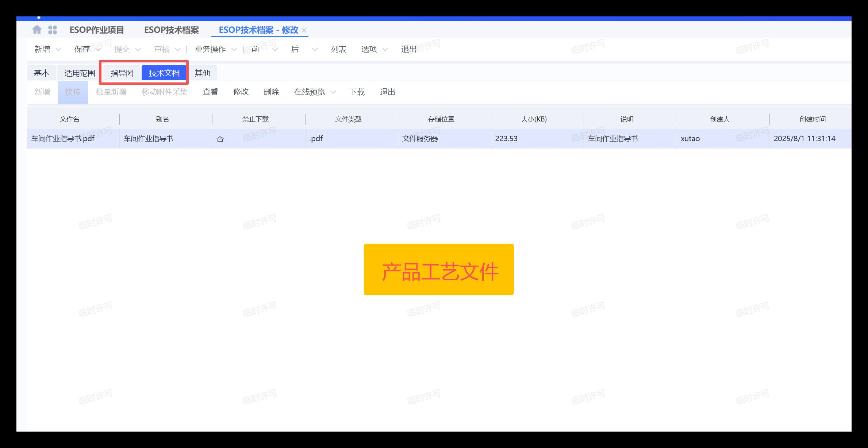Select the 其他 tab
The width and height of the screenshot is (868, 448).
[202, 73]
